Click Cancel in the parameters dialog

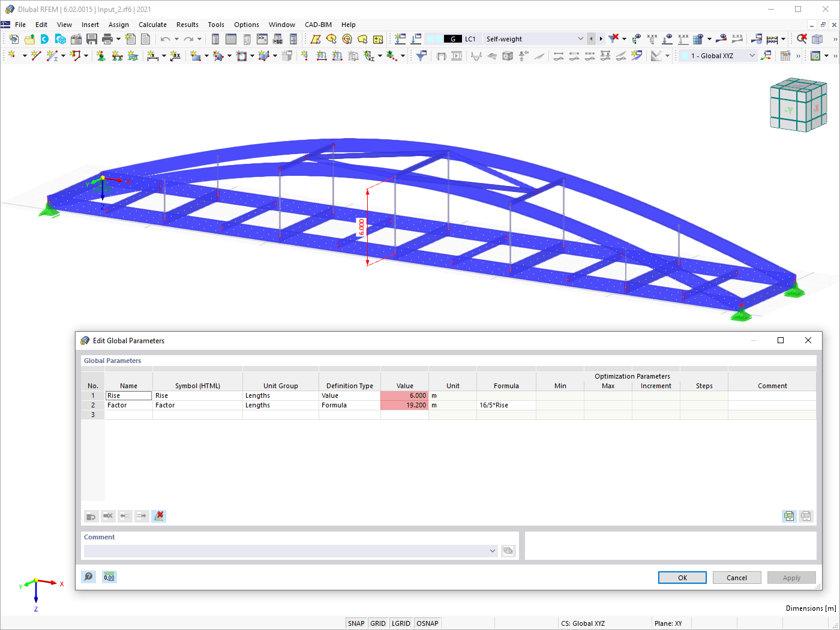[736, 577]
